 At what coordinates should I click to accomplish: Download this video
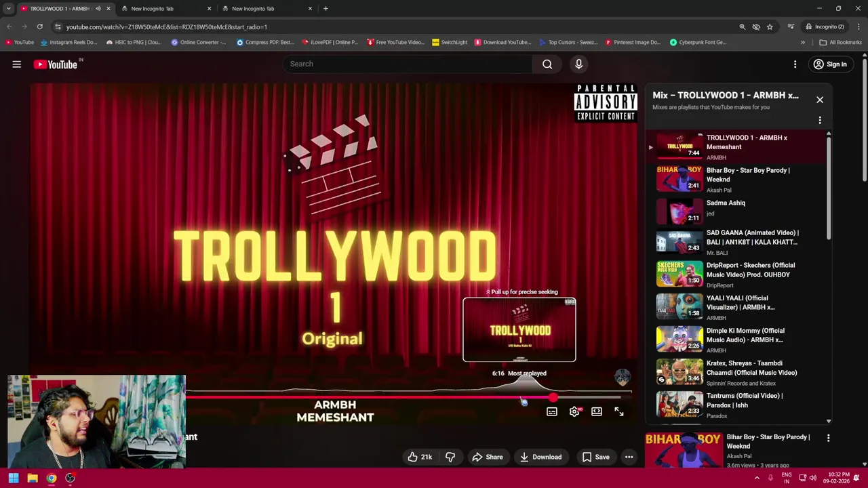tap(540, 457)
